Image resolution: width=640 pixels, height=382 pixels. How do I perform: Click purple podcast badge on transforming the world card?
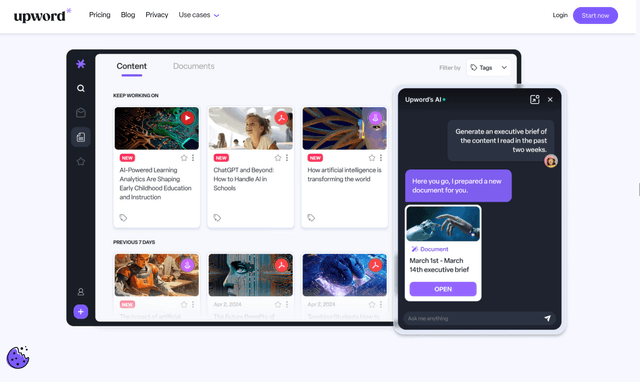[x=375, y=118]
